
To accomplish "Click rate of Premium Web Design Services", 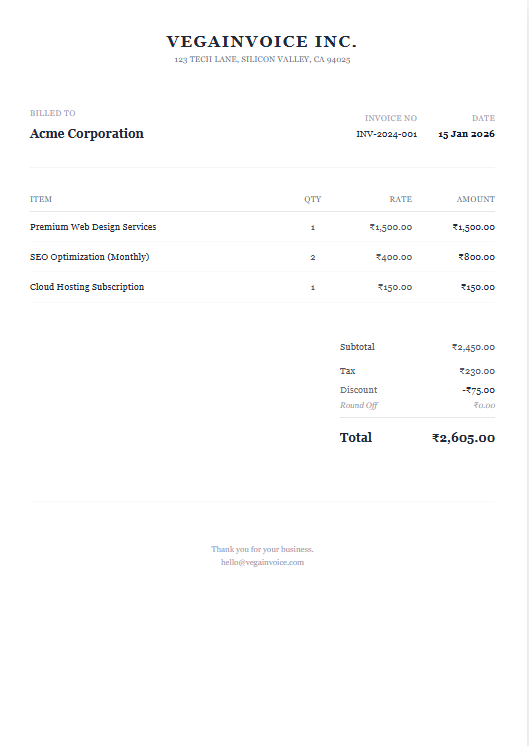I will [391, 227].
